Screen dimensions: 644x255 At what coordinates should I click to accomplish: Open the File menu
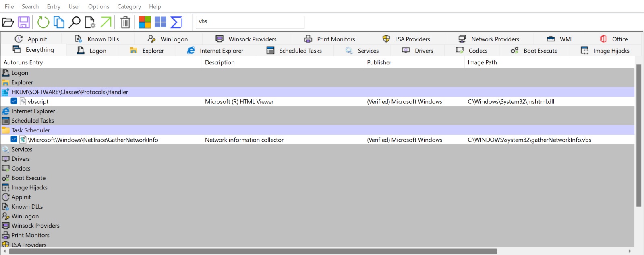coord(9,6)
